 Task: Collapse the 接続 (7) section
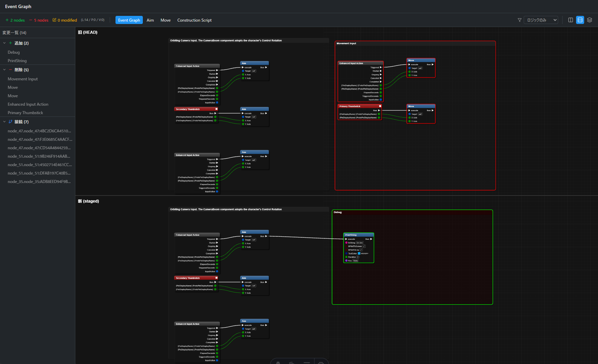[x=4, y=122]
